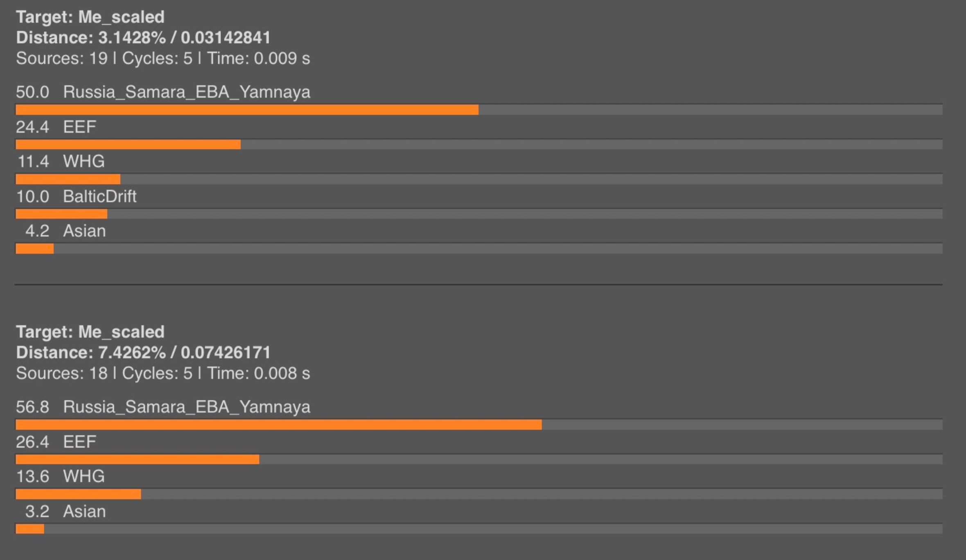Click the orange bar under BalticDrift
This screenshot has width=966, height=560.
coord(61,214)
